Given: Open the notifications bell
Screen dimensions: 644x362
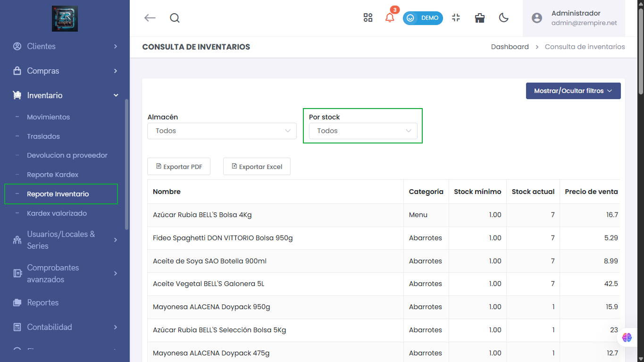Looking at the screenshot, I should [390, 18].
